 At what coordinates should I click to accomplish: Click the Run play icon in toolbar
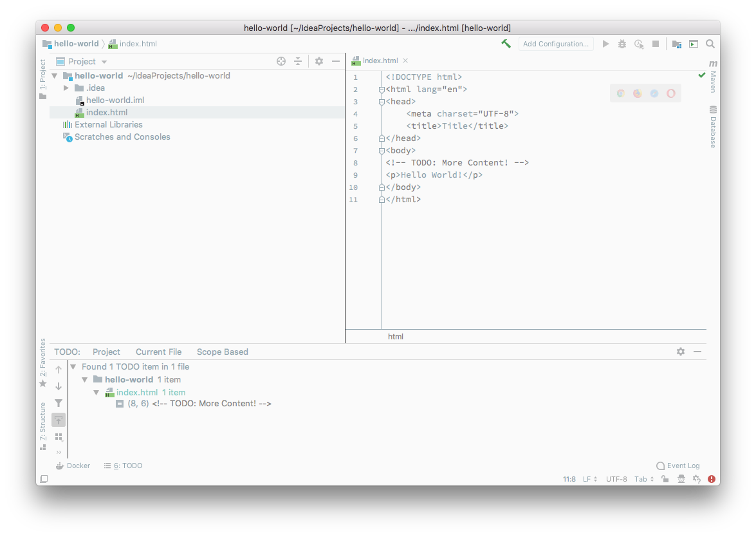pos(605,44)
